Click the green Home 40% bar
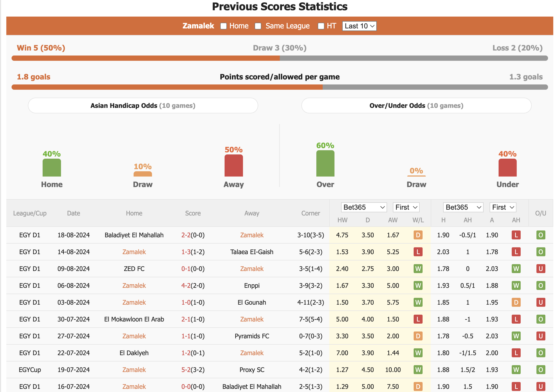Viewport: 558px width, 392px height. point(52,168)
